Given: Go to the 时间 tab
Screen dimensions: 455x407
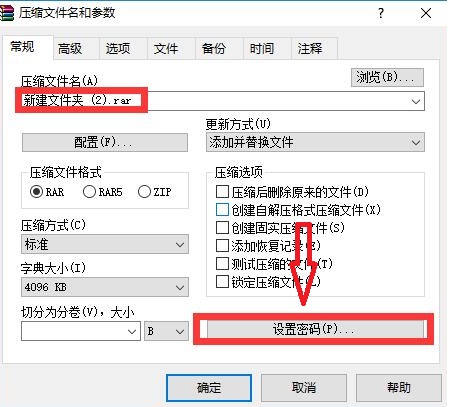Looking at the screenshot, I should pos(262,49).
